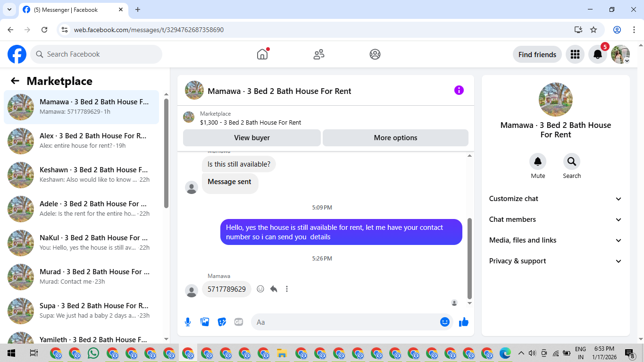644x362 pixels.
Task: Select the Messenger | Facebook browser tab
Action: point(73,9)
